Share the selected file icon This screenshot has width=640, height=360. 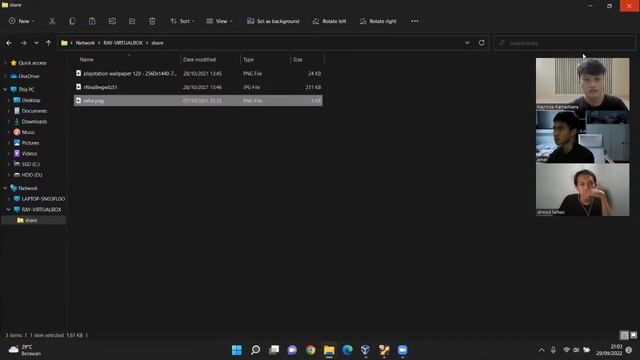[x=132, y=21]
